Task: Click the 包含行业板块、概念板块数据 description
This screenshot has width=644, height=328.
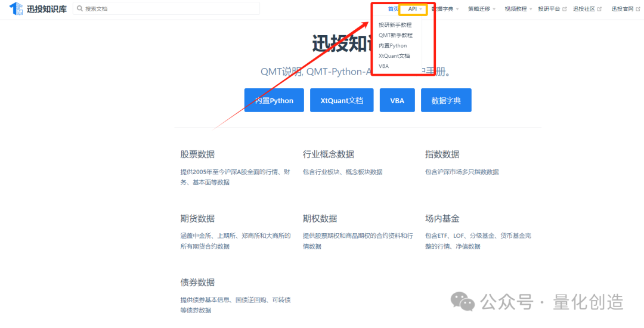Action: (342, 172)
